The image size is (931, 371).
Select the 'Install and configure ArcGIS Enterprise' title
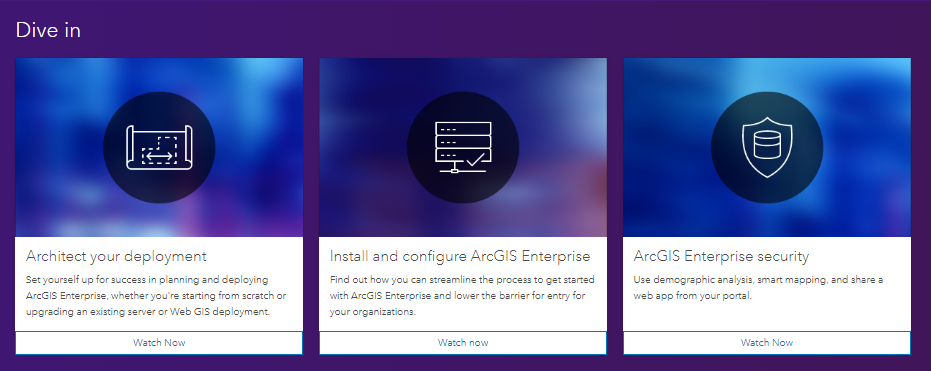[460, 256]
